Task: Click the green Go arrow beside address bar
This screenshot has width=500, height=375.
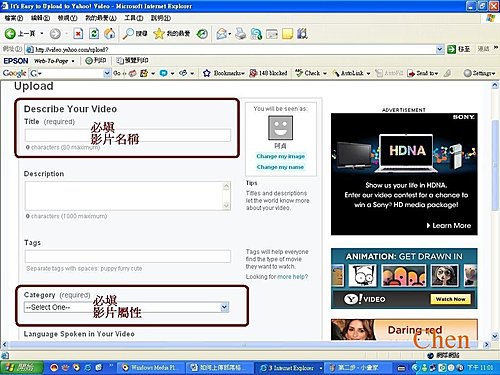Action: (x=451, y=49)
